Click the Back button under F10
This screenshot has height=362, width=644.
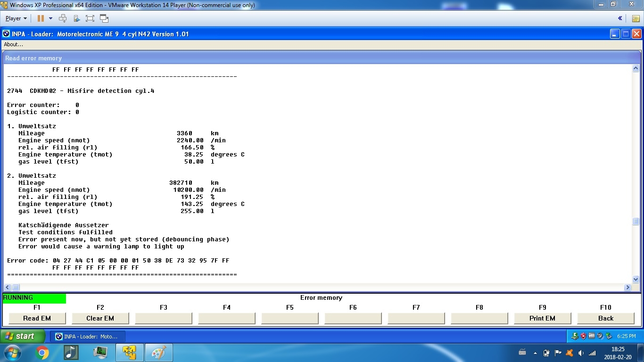(x=605, y=318)
